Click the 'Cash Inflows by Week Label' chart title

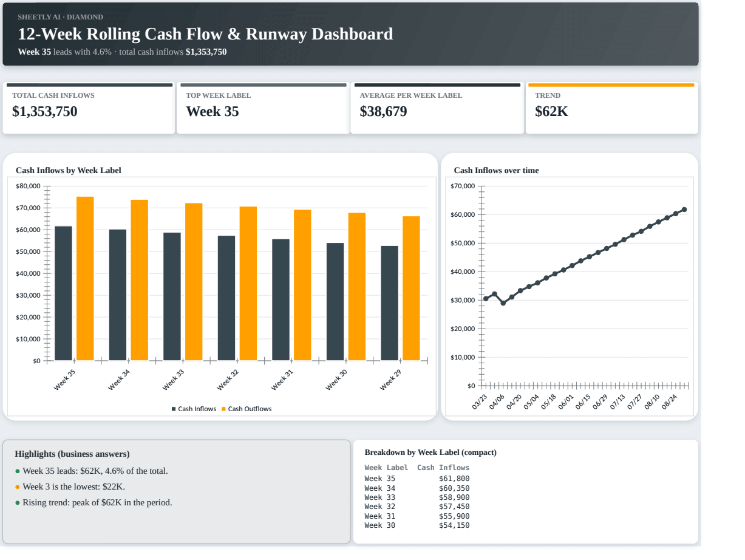coord(69,171)
